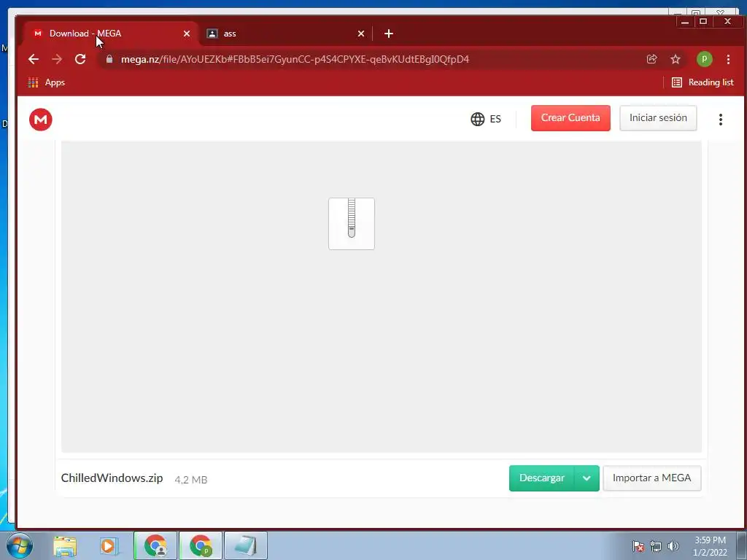Viewport: 747px width, 560px height.
Task: Open Windows Explorer from the taskbar
Action: point(65,546)
